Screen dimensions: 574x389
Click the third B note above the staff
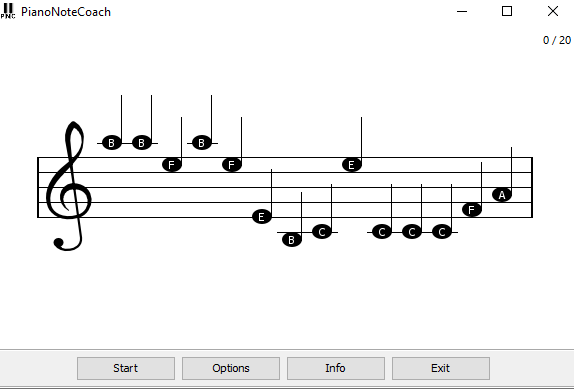[202, 143]
